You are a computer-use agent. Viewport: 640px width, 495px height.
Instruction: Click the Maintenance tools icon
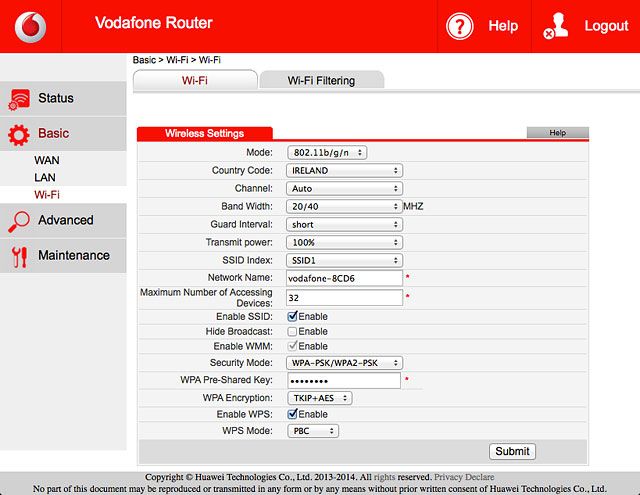(19, 257)
